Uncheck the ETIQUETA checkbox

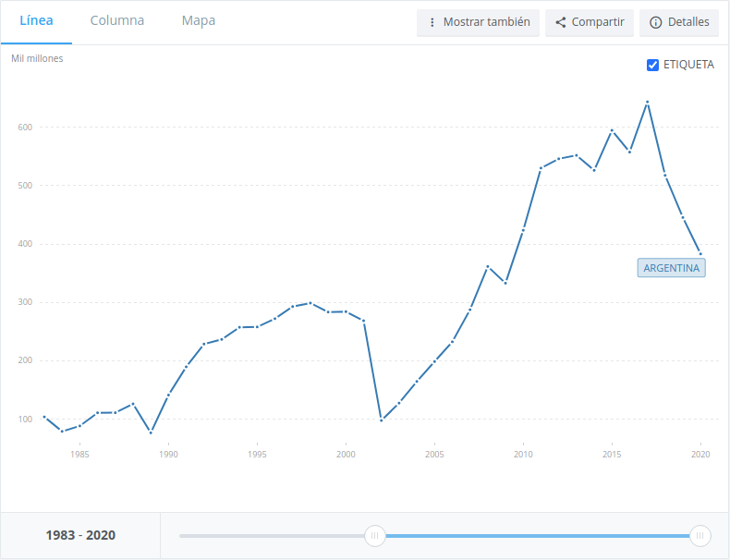pos(652,65)
